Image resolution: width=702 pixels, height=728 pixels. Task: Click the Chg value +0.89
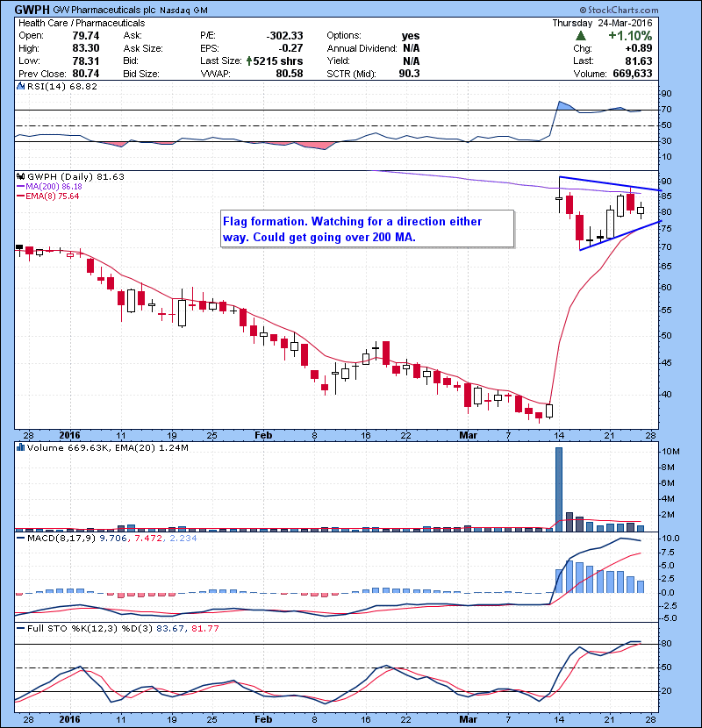[638, 48]
